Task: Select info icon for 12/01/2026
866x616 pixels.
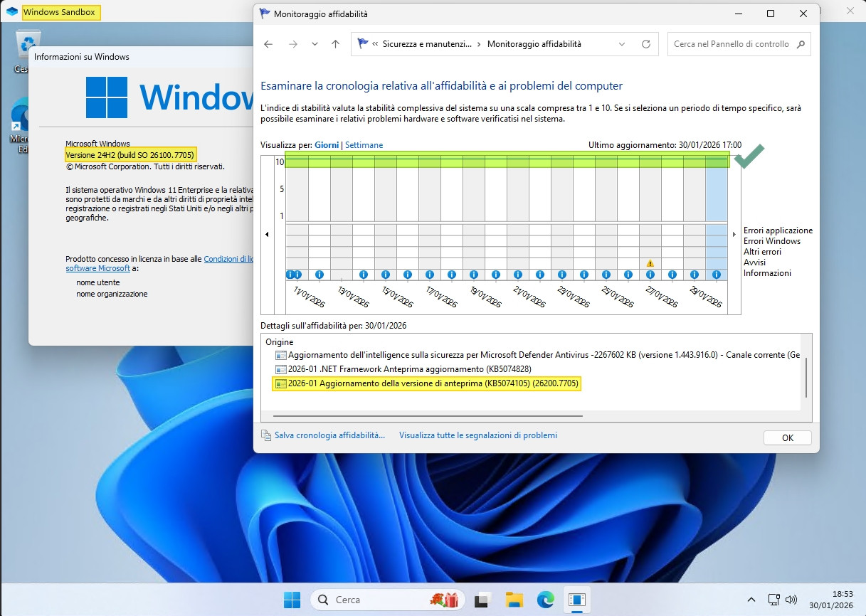Action: (x=320, y=275)
